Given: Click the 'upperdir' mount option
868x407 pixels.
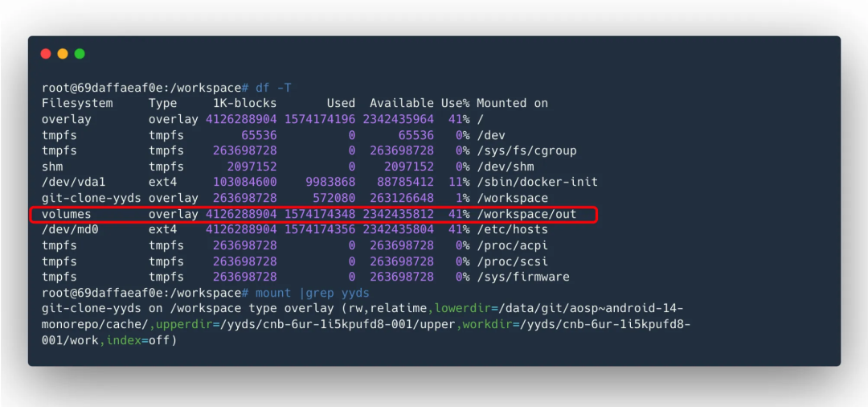Looking at the screenshot, I should 184,324.
